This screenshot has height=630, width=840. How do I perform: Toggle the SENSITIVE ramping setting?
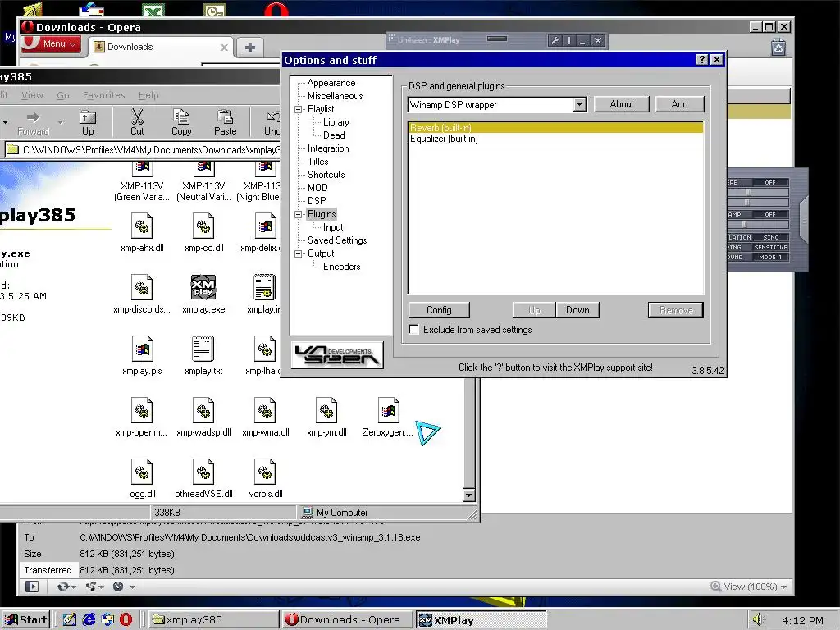[x=770, y=248]
